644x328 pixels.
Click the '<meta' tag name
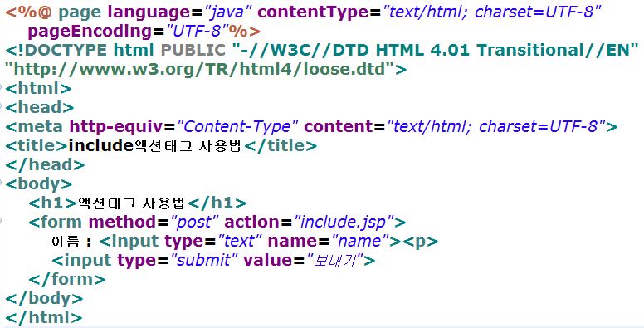34,126
